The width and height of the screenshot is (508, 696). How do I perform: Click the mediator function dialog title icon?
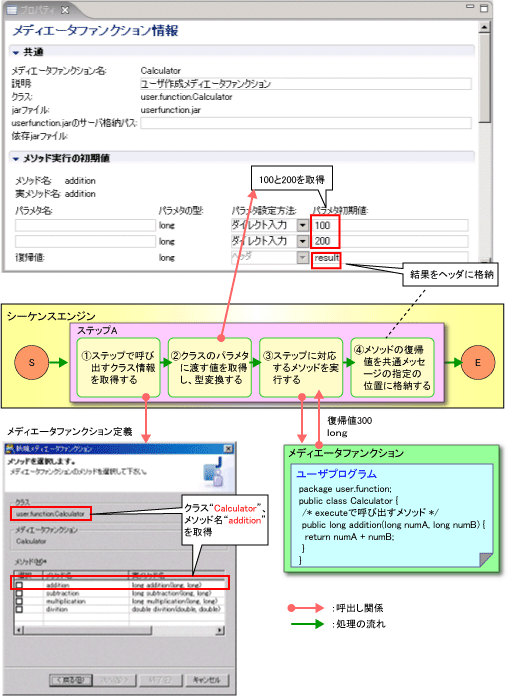pos(10,449)
